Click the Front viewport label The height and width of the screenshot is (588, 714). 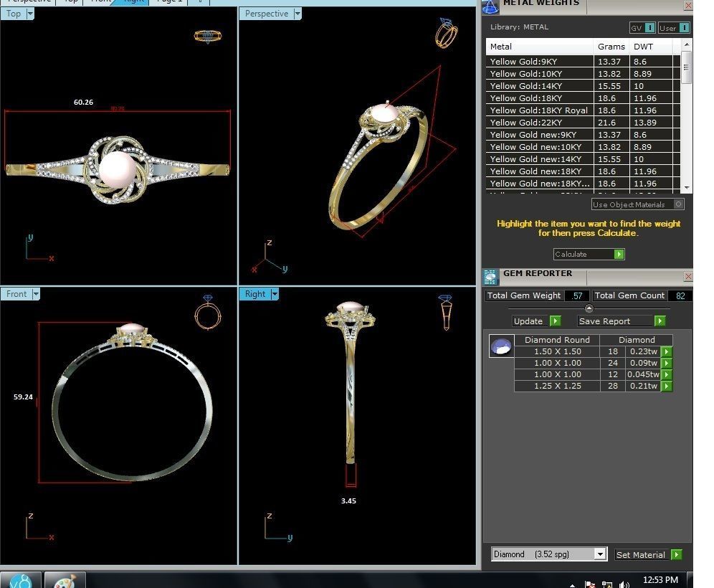(x=17, y=294)
